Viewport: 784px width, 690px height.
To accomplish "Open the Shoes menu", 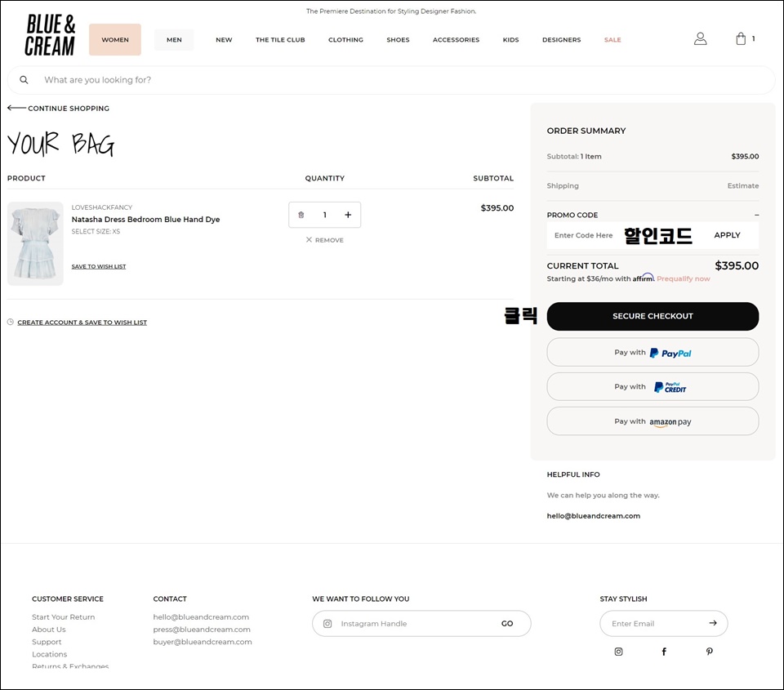I will [398, 39].
